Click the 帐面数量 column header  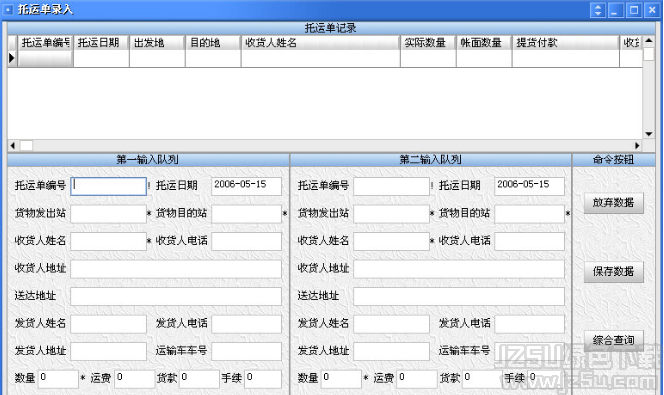point(484,43)
